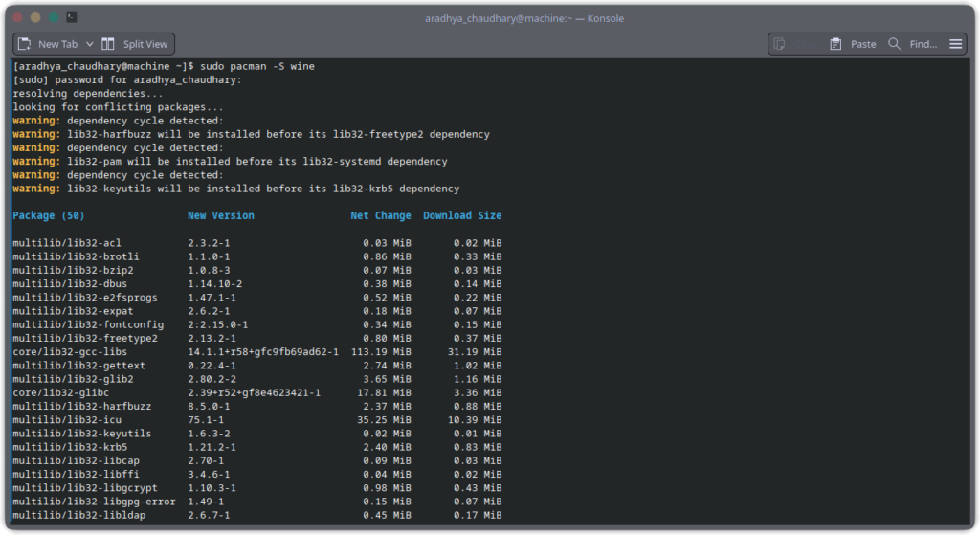Image resolution: width=980 pixels, height=535 pixels.
Task: Click the 113.19 MiB net change value
Action: pos(381,352)
